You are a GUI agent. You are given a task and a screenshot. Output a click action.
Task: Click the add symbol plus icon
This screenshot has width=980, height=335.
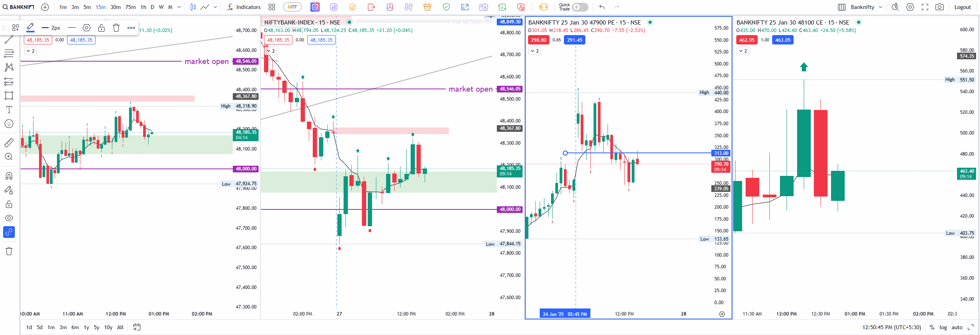tap(45, 7)
